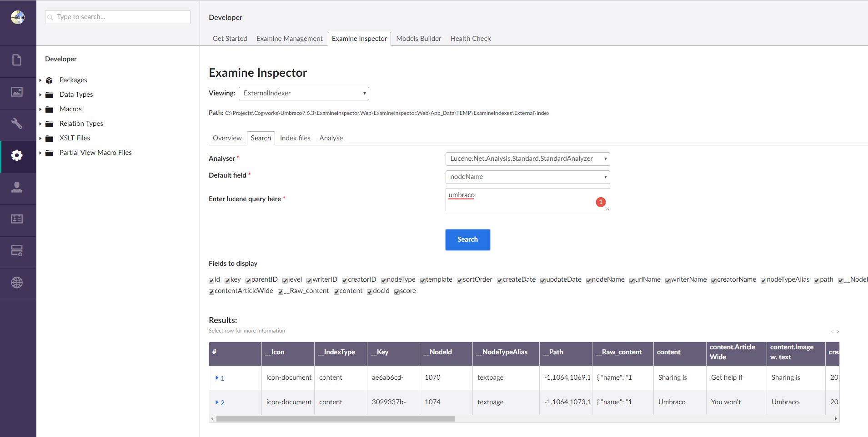This screenshot has height=437, width=868.
Task: Click the XSLT Files folder icon
Action: coord(49,139)
